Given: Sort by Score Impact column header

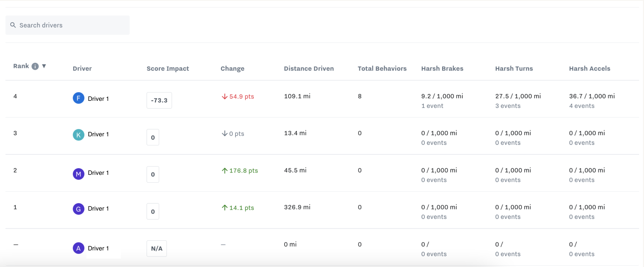Looking at the screenshot, I should tap(168, 68).
